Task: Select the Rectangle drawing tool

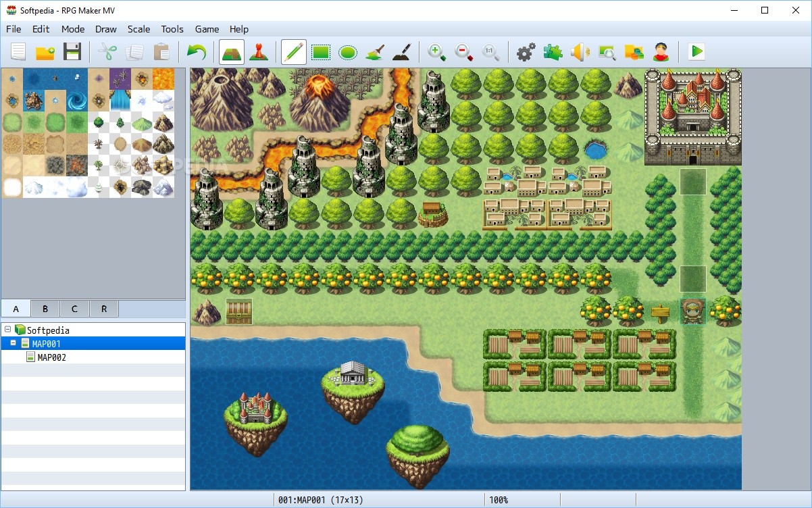Action: pos(320,51)
